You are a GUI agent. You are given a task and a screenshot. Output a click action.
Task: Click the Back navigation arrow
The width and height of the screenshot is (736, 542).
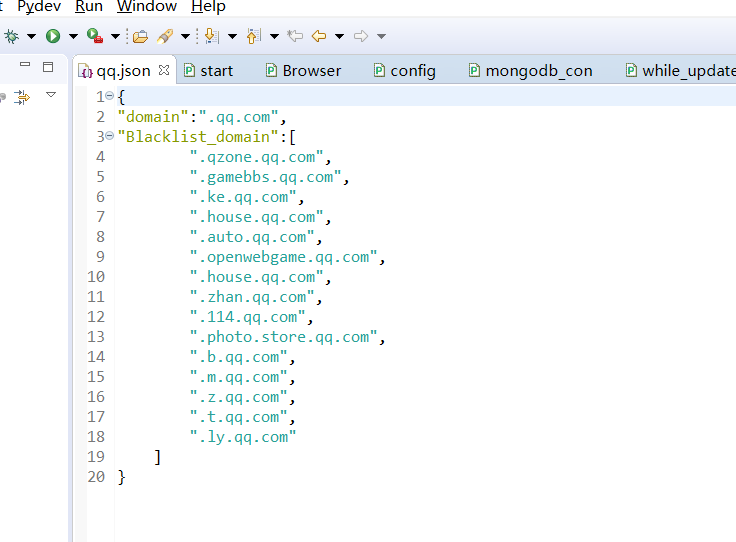click(319, 36)
